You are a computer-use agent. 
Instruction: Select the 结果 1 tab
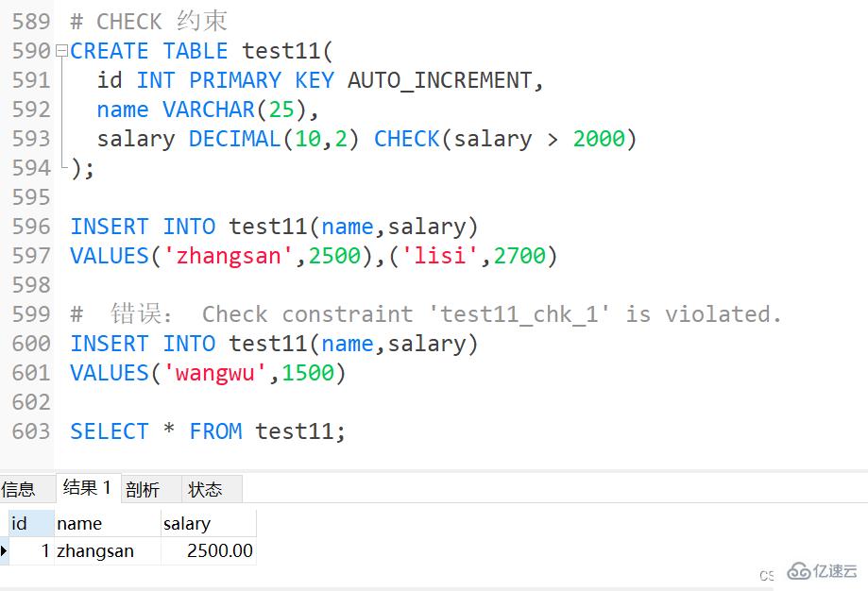point(87,488)
